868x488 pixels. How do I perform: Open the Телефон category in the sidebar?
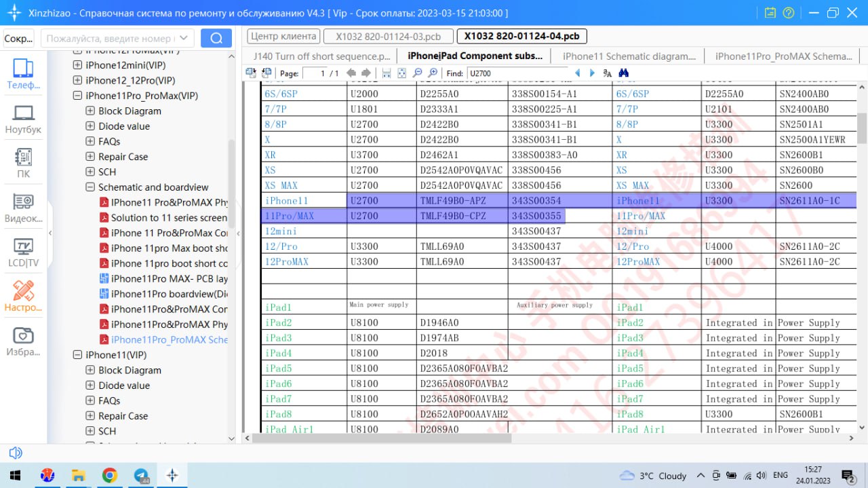pyautogui.click(x=23, y=74)
